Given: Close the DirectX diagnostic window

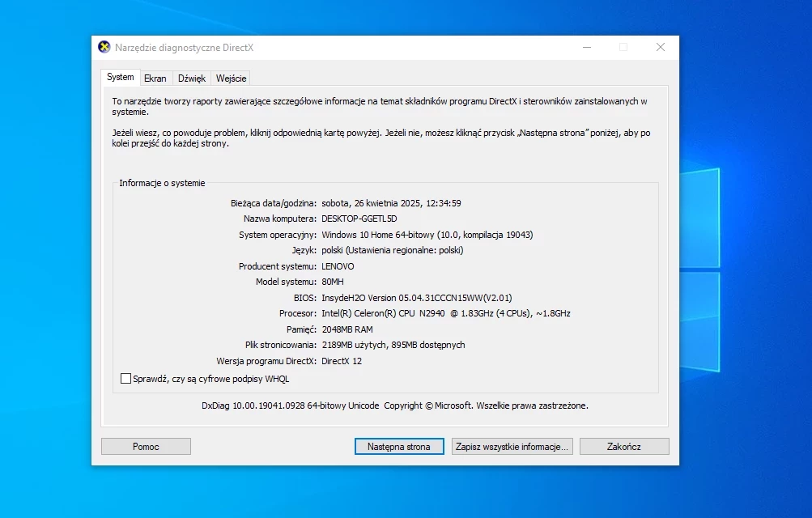Looking at the screenshot, I should [x=661, y=47].
